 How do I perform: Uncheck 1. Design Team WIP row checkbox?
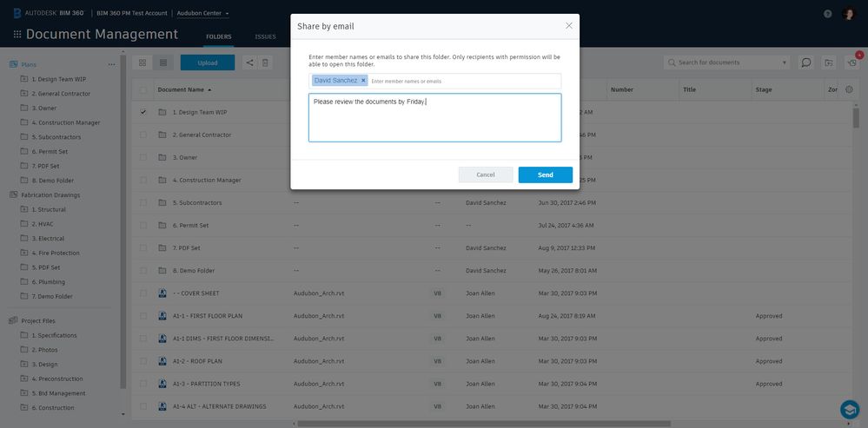pyautogui.click(x=143, y=112)
